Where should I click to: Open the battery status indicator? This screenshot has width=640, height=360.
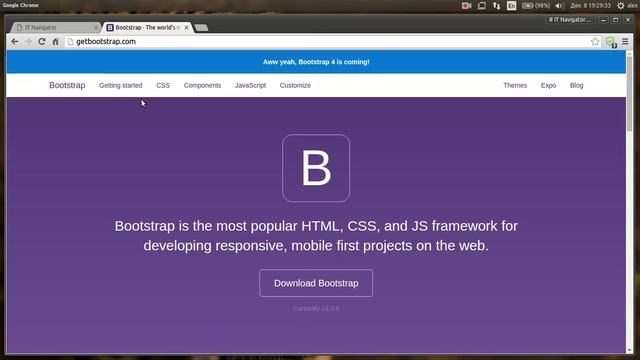pyautogui.click(x=536, y=6)
